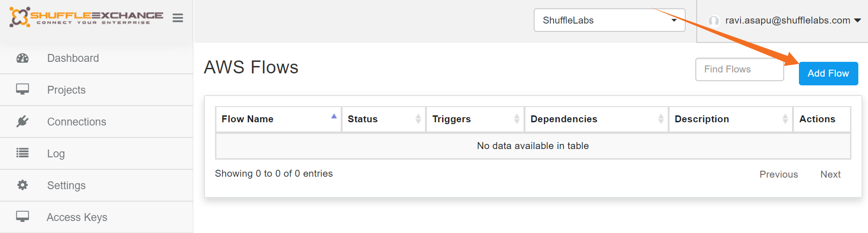Toggle the hamburger sidebar menu
The width and height of the screenshot is (868, 233).
click(x=178, y=18)
